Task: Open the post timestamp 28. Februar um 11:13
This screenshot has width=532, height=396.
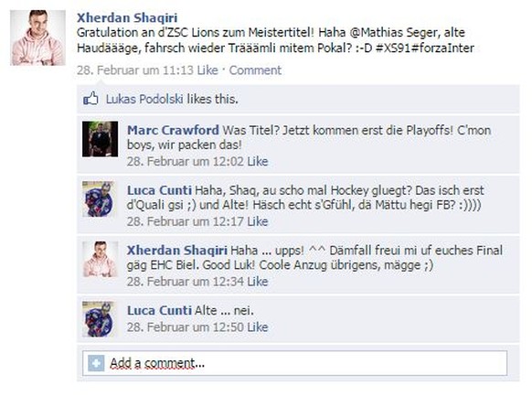Action: [x=135, y=70]
